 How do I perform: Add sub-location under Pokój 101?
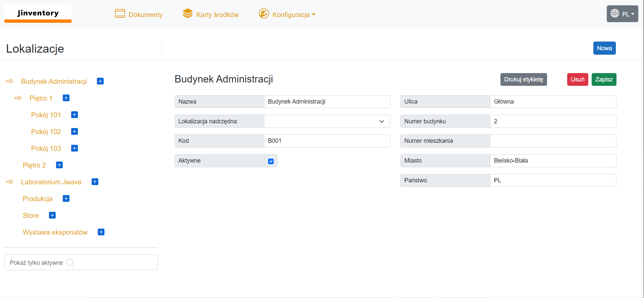[74, 115]
